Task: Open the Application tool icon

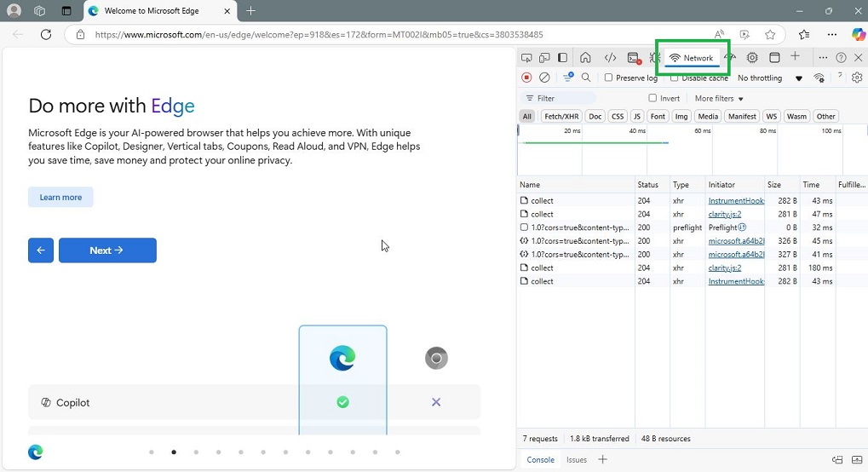Action: 774,58
